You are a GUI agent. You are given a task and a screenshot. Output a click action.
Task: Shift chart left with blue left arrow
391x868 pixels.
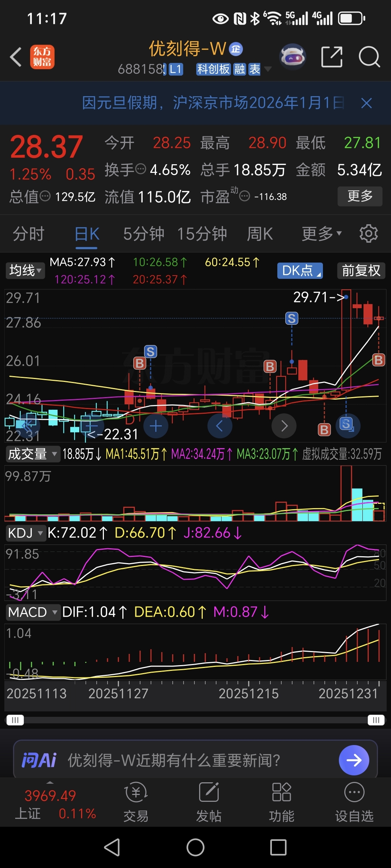pos(219,426)
